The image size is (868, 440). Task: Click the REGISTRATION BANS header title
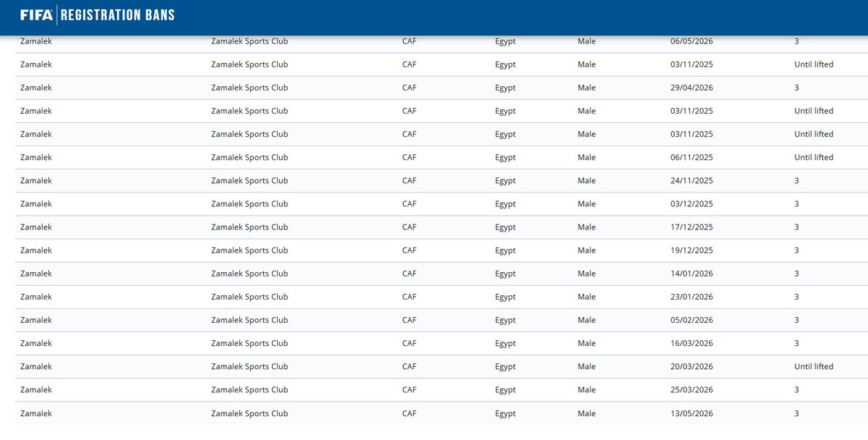point(118,14)
